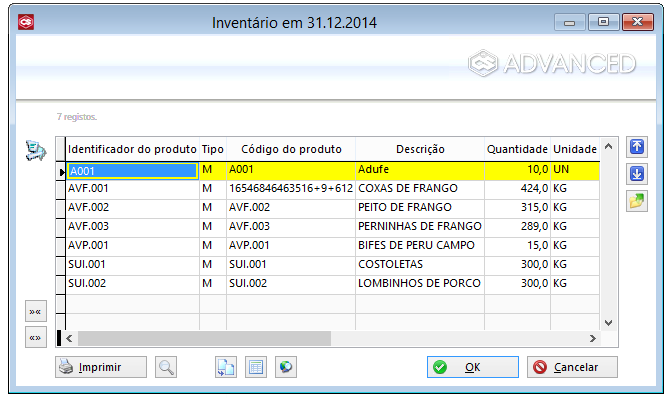Click the shopping cart icon at left
The height and width of the screenshot is (398, 670).
tap(36, 150)
